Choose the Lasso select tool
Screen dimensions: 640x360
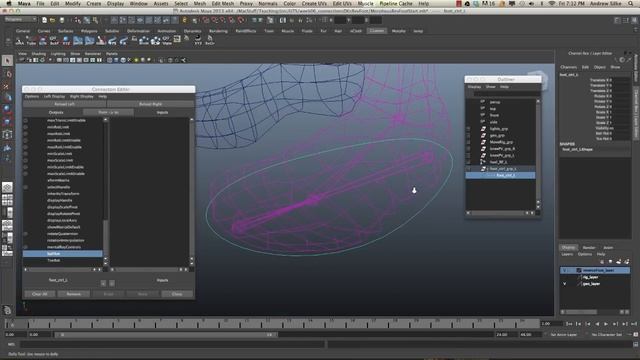click(x=7, y=74)
